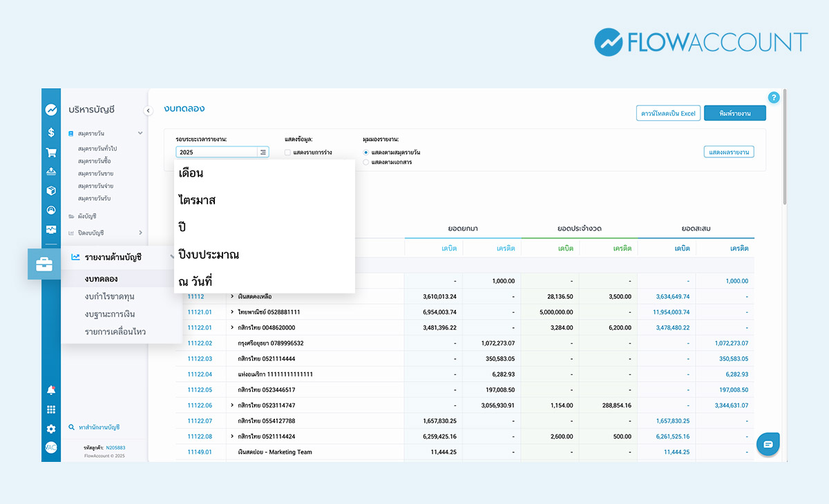Screen dimensions: 829x504
Task: Click the พิมพ์รายงาน print button
Action: pyautogui.click(x=734, y=113)
